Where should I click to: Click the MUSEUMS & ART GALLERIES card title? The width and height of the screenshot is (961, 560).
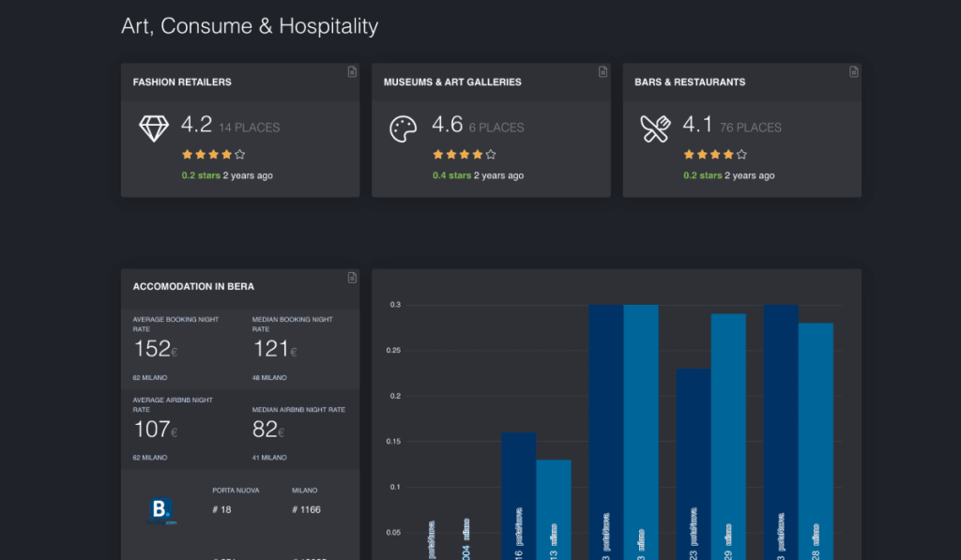tap(451, 82)
